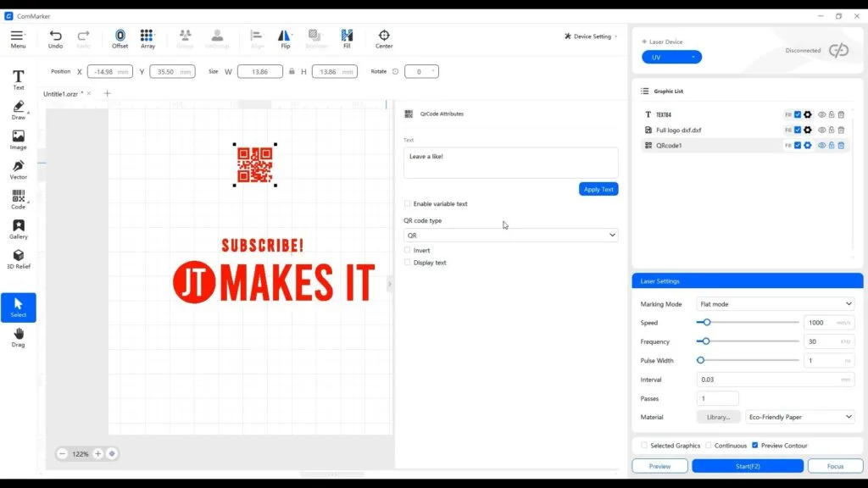Viewport: 868px width, 488px height.
Task: Toggle the Invert checkbox
Action: coord(408,251)
